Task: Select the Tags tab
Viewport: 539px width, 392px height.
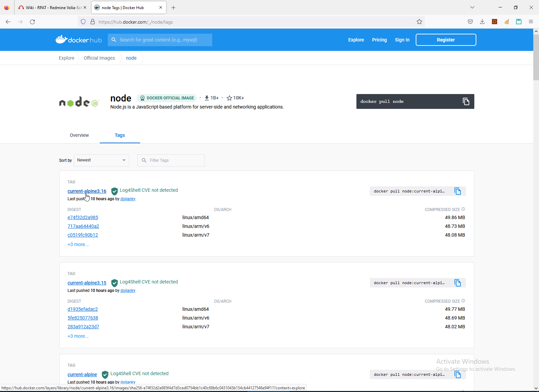Action: click(x=120, y=135)
